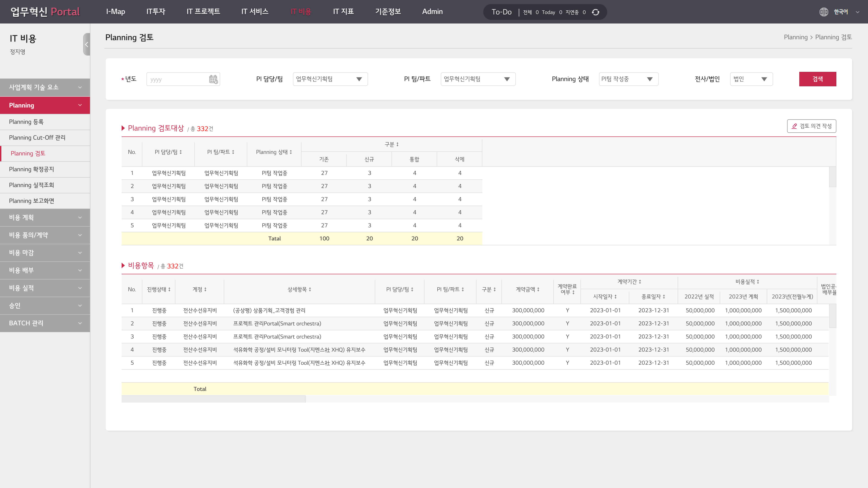
Task: Expand 비용 실적 sidebar group
Action: pos(45,288)
